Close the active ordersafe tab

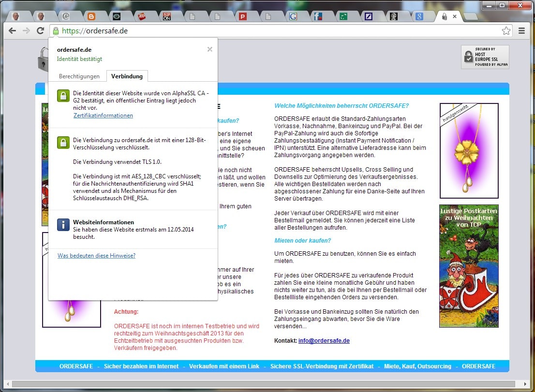[455, 16]
